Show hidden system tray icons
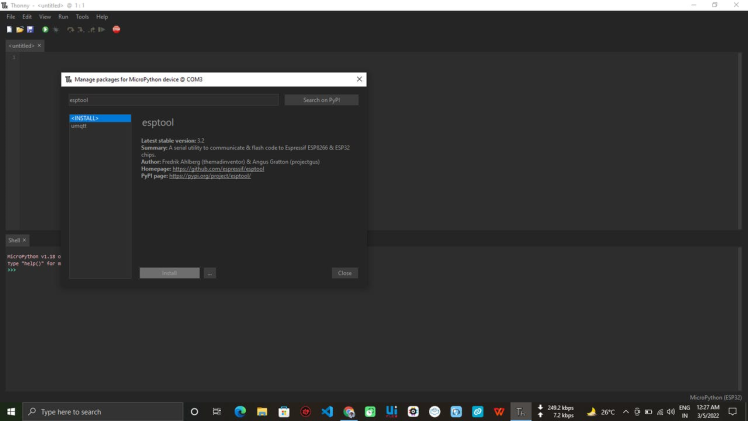This screenshot has width=748, height=421. pos(626,411)
